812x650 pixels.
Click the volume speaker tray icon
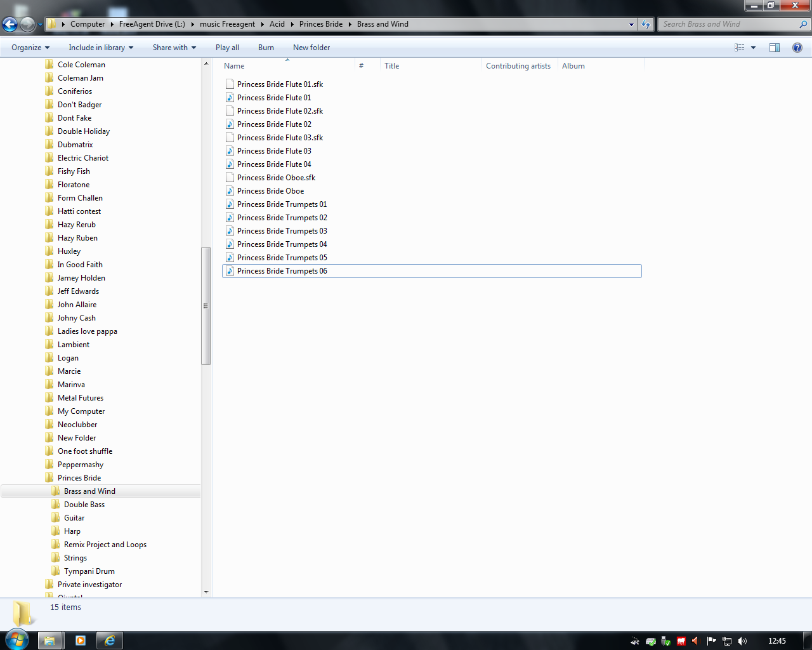pos(742,641)
